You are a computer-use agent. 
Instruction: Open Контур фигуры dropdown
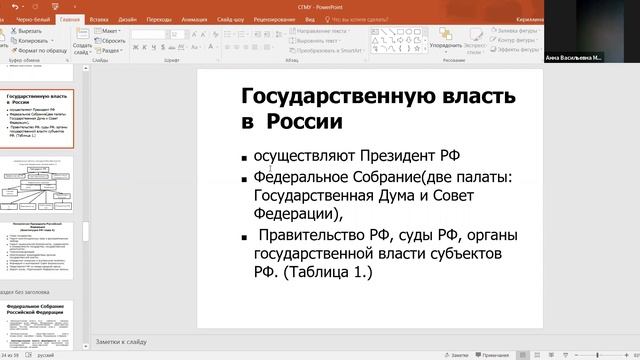513,40
